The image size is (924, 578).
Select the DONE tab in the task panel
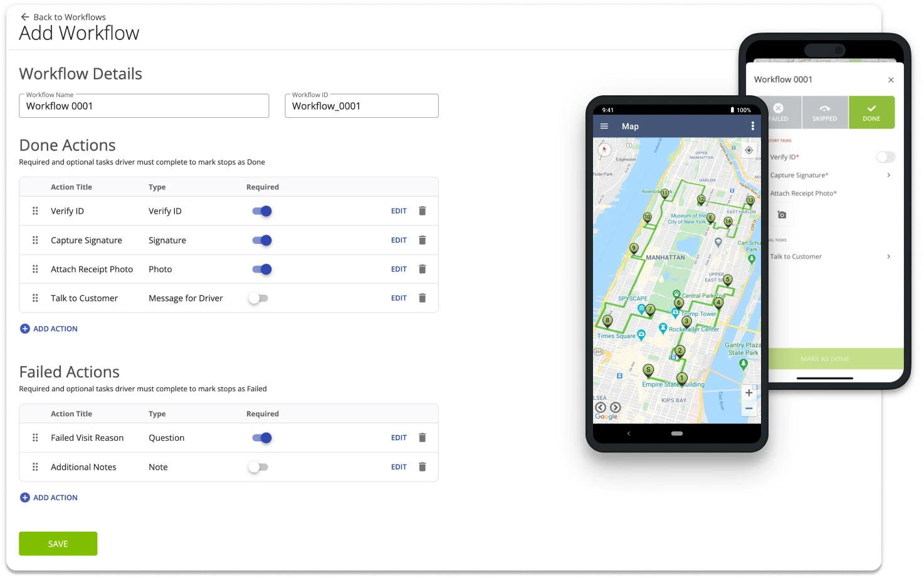871,112
